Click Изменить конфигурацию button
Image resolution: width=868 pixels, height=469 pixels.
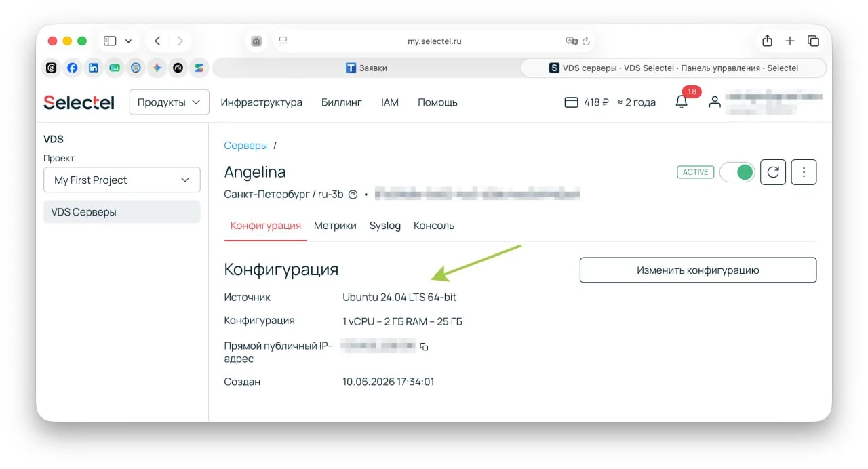point(698,270)
